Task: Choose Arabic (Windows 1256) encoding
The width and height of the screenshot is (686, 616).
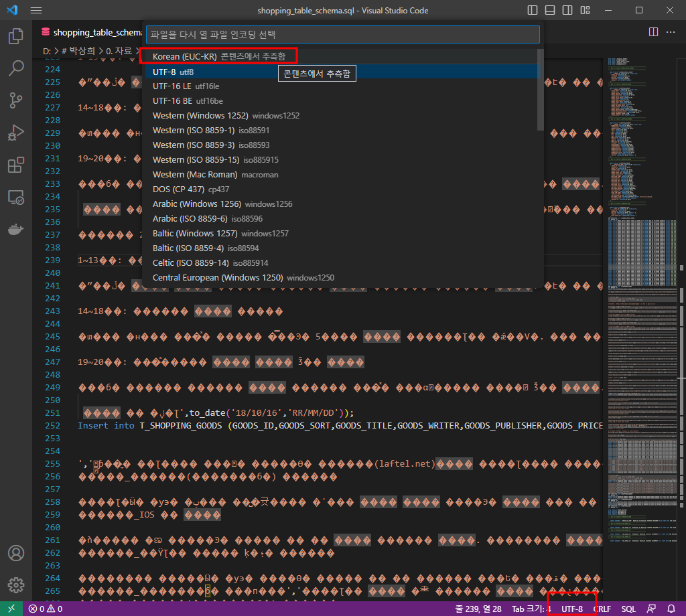Action: click(x=341, y=204)
